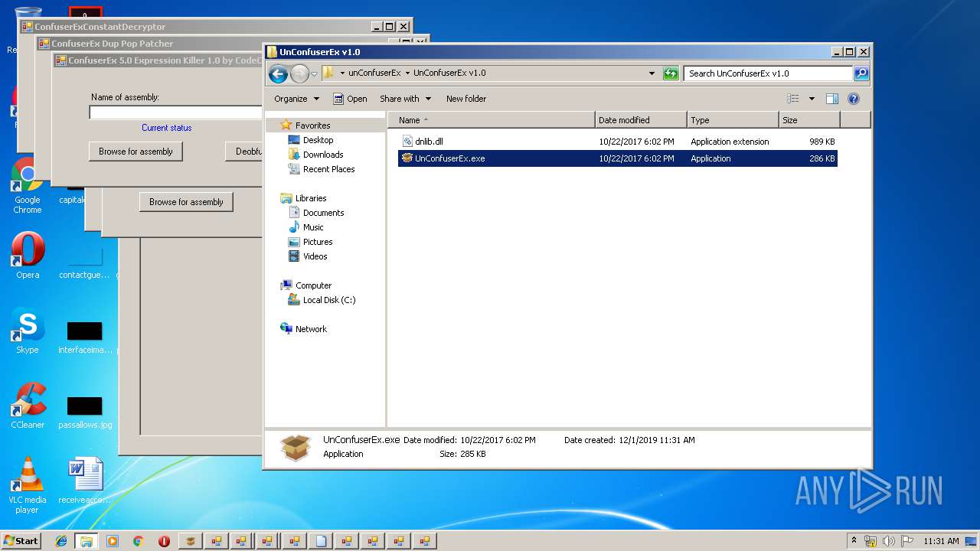Open Recent Places in the navigation pane

pyautogui.click(x=328, y=169)
